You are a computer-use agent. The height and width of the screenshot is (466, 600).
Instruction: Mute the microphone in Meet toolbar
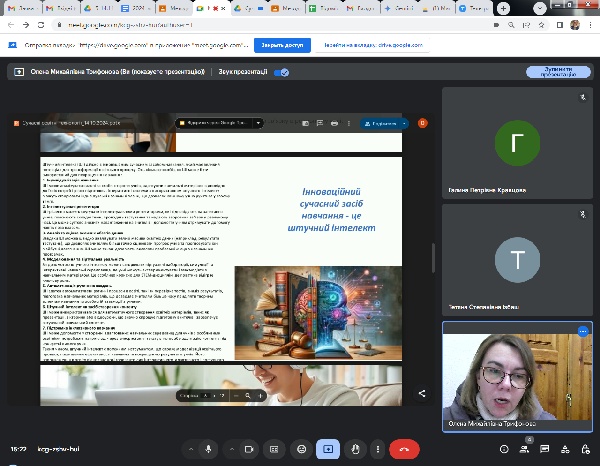(x=208, y=449)
